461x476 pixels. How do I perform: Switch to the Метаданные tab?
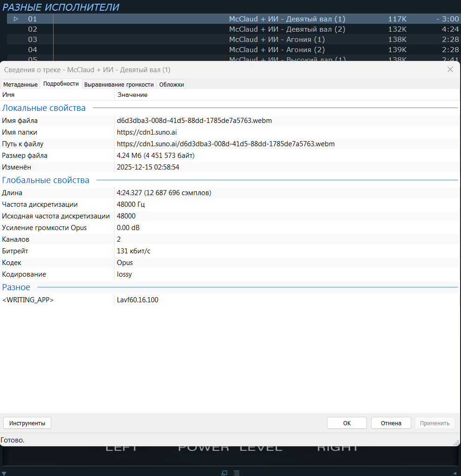pos(20,84)
